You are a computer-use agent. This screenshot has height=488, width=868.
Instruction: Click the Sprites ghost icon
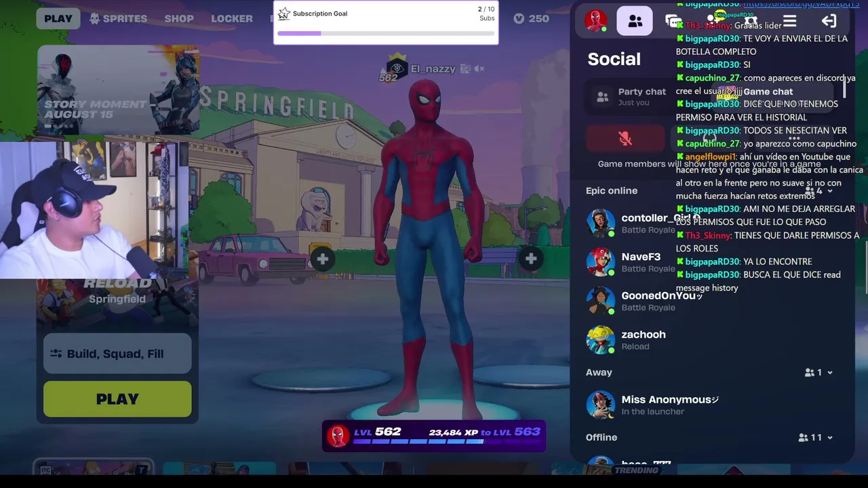point(95,19)
